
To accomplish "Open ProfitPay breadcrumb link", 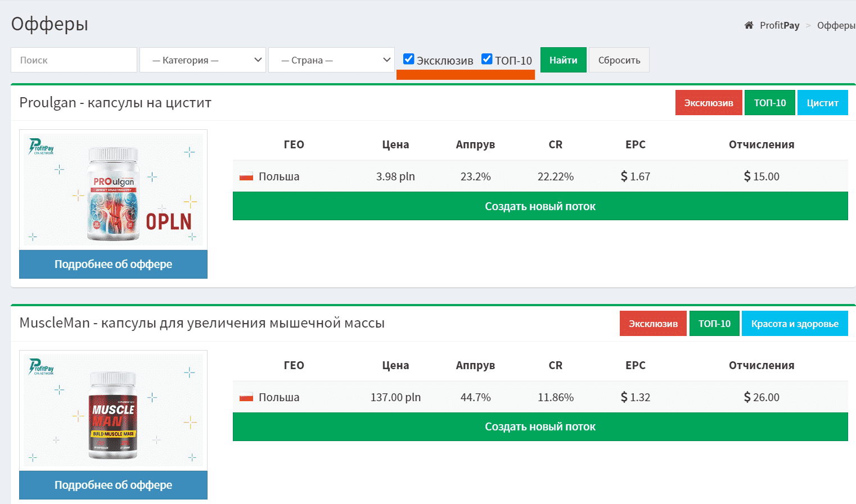I will click(780, 25).
